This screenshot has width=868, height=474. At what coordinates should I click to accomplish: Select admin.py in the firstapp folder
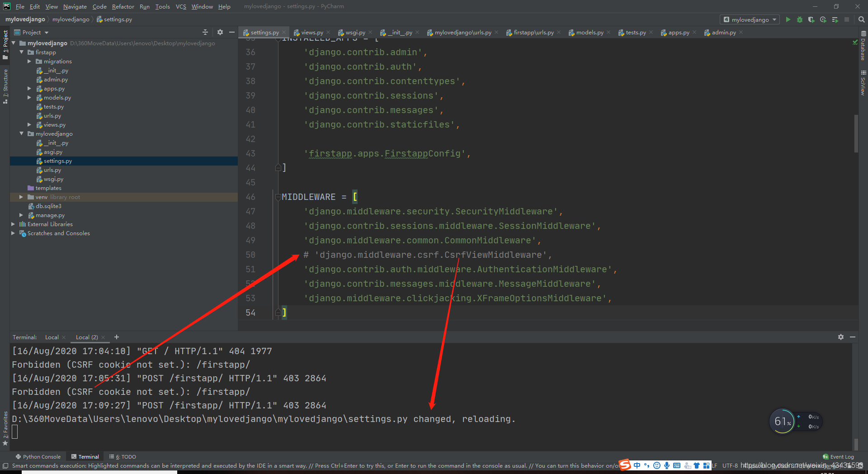coord(56,80)
